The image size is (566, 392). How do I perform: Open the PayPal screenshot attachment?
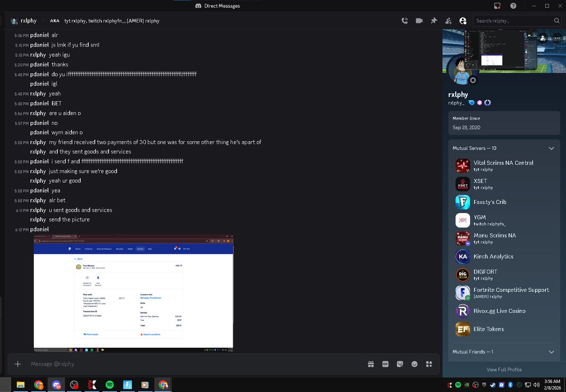point(133,293)
